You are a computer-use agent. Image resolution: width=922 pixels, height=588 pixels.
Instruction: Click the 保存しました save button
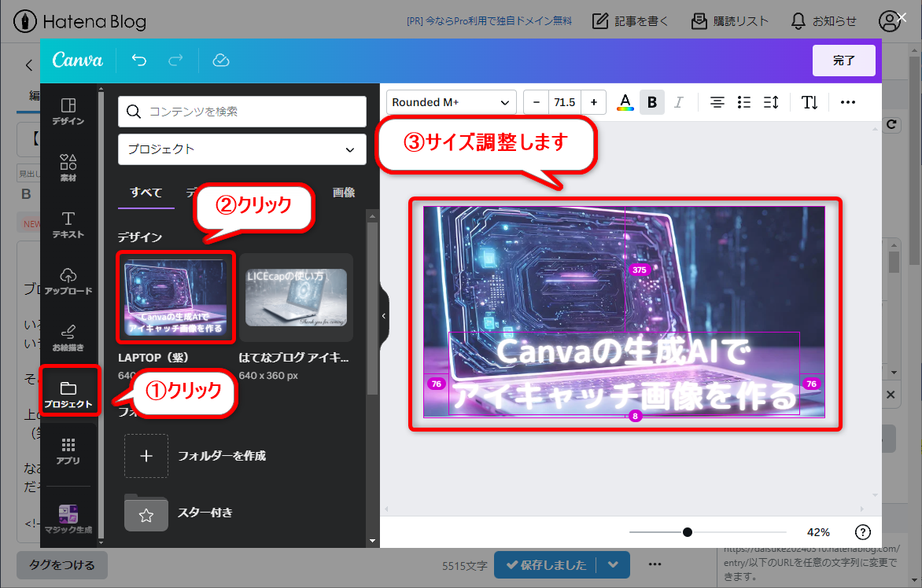[x=546, y=565]
